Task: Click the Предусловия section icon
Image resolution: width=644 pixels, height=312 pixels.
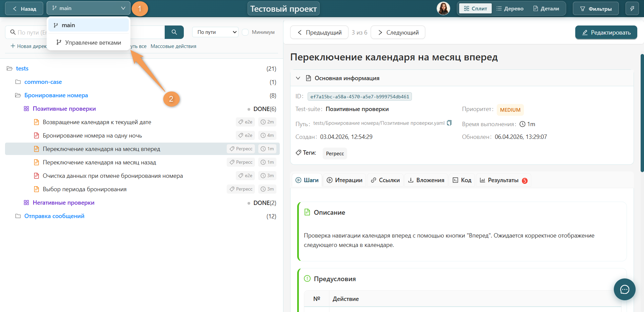Action: click(x=307, y=278)
